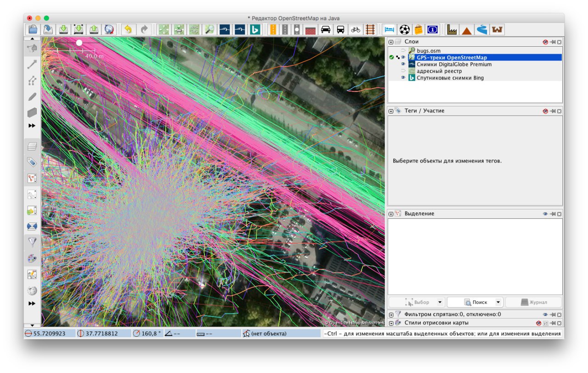Click the map scale slider handle
Screen dimensions: 588x373
(79, 43)
